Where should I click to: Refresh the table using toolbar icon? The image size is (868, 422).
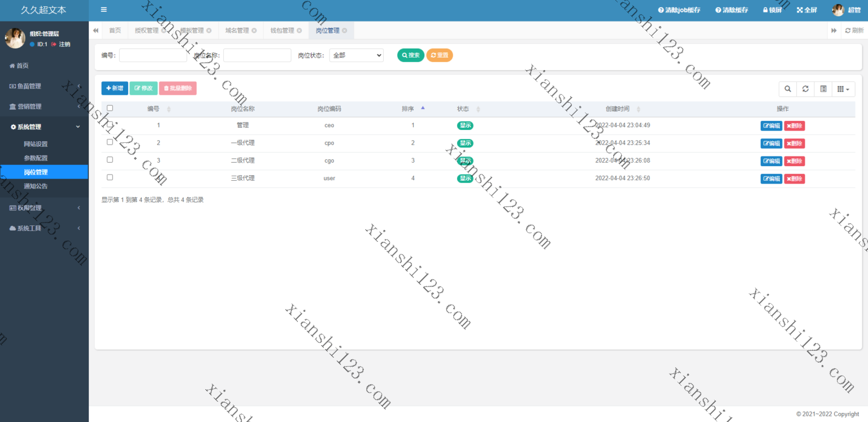pos(805,89)
